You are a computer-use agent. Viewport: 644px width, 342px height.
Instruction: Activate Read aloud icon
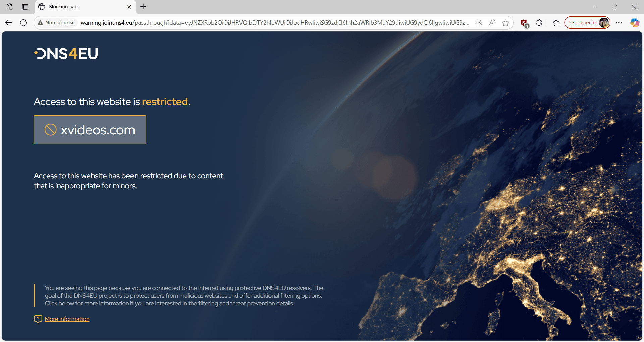point(492,23)
